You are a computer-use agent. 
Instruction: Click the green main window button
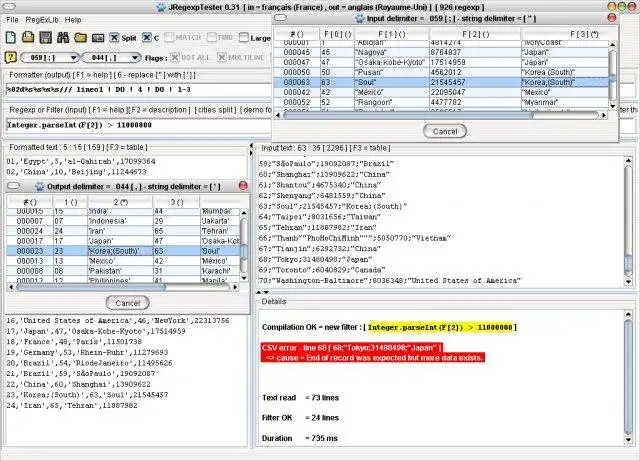(622, 7)
